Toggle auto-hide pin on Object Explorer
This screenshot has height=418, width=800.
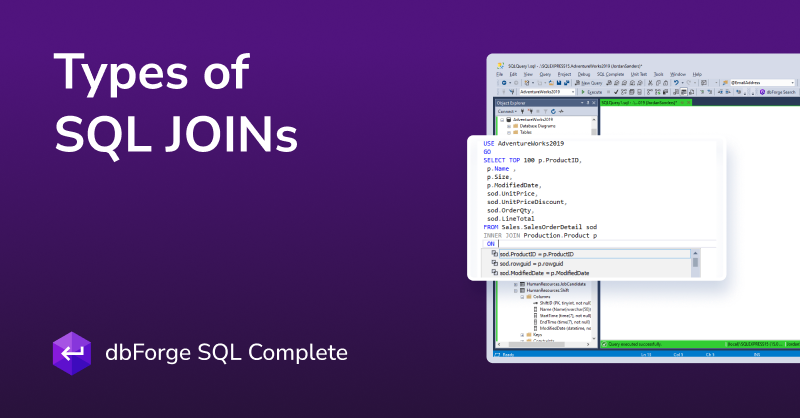pyautogui.click(x=588, y=103)
